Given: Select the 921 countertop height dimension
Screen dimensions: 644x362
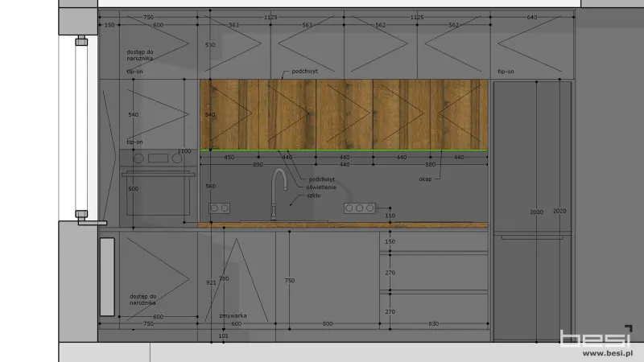Looking at the screenshot, I should pos(211,282).
